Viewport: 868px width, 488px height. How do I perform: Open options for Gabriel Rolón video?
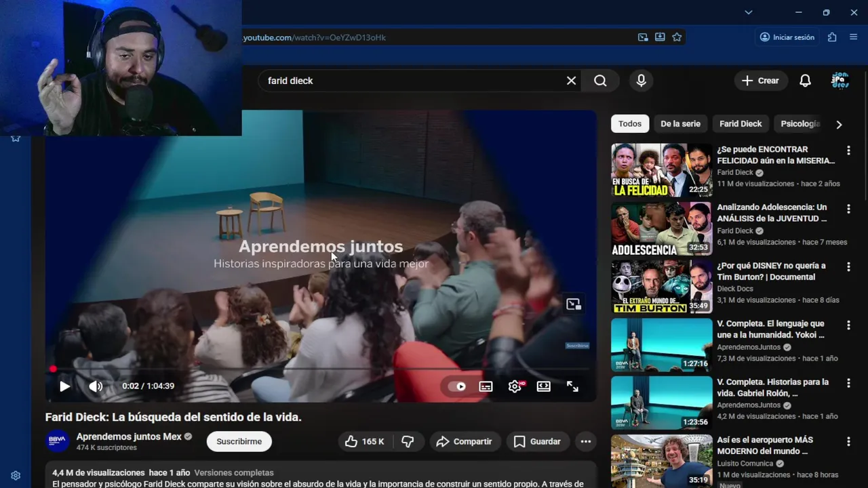(848, 384)
